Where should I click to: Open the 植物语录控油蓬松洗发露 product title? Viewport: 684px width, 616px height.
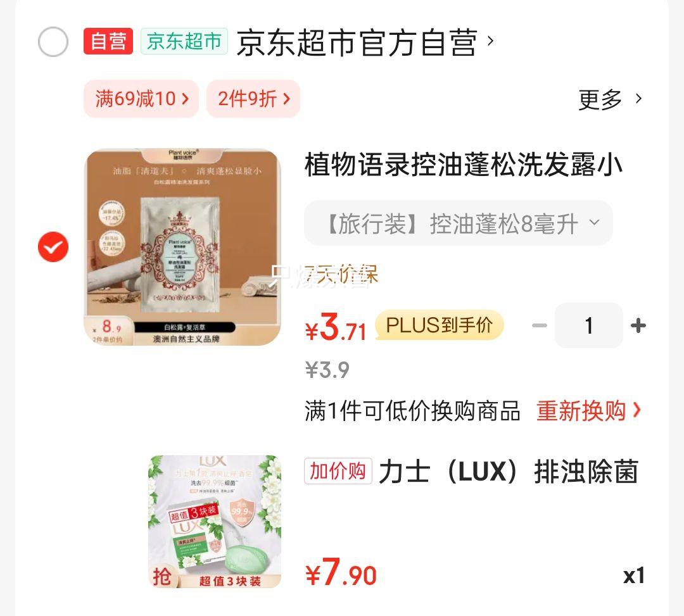(x=463, y=165)
